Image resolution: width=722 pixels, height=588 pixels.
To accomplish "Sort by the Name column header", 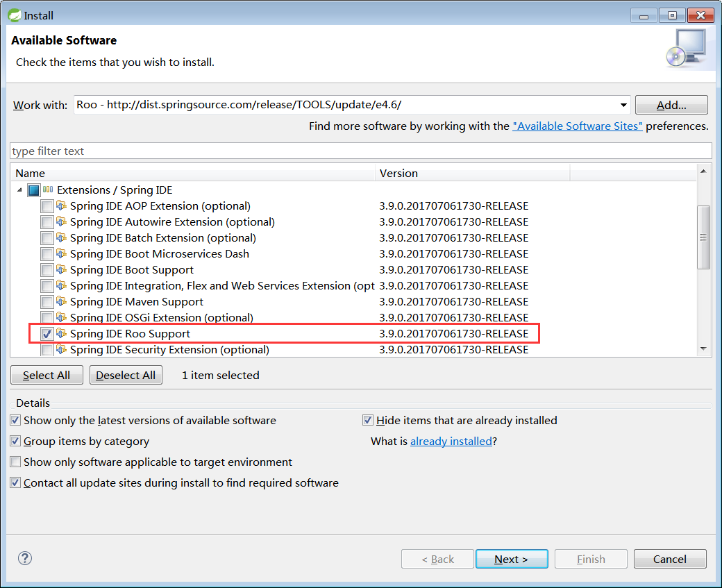I will coord(192,173).
